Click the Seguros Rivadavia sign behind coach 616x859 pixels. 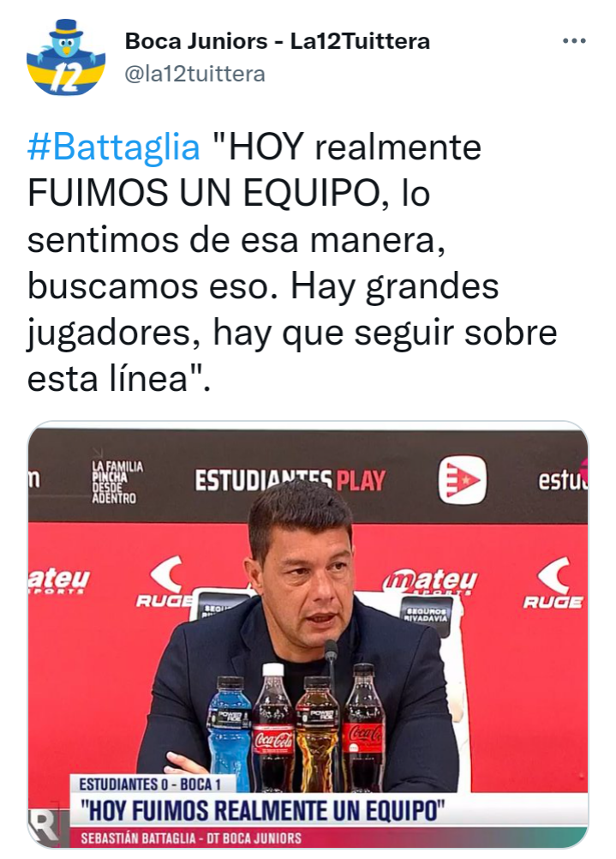click(427, 614)
